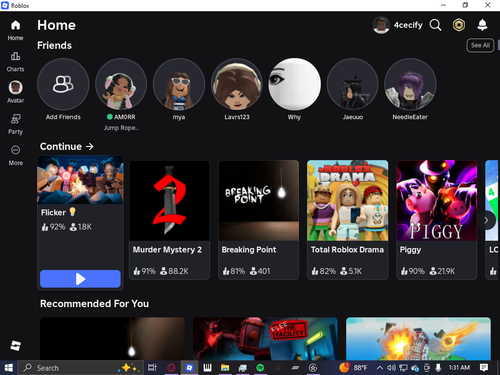Click the 4cecify username text
Viewport: 500px width, 375px height.
(x=408, y=25)
